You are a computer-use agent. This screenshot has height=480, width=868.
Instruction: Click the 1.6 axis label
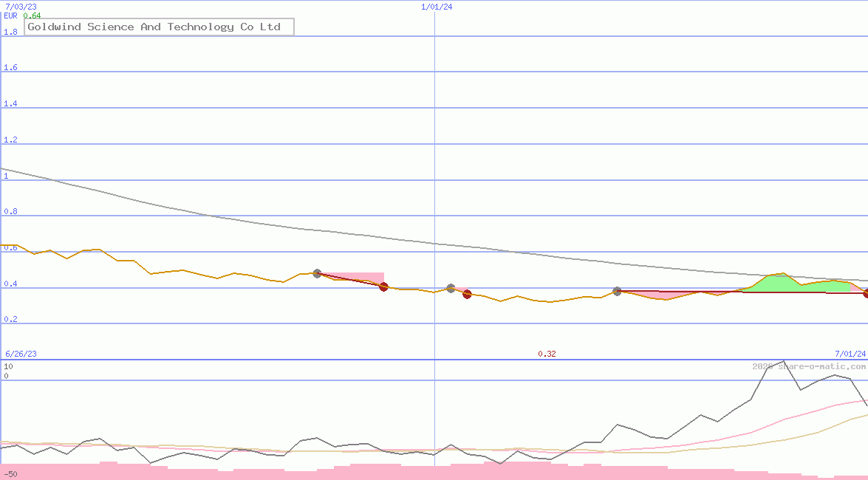pyautogui.click(x=10, y=67)
